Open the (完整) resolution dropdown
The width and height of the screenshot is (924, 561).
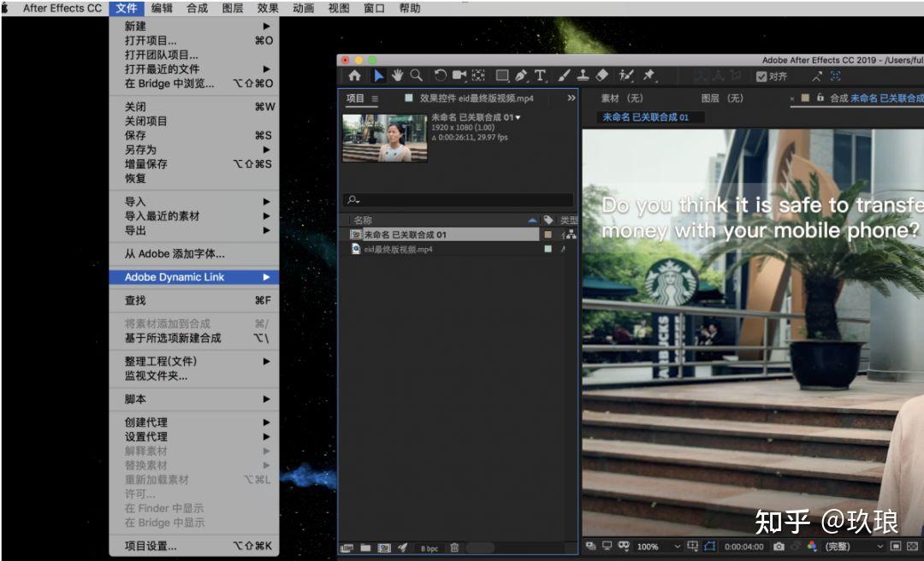tap(854, 546)
